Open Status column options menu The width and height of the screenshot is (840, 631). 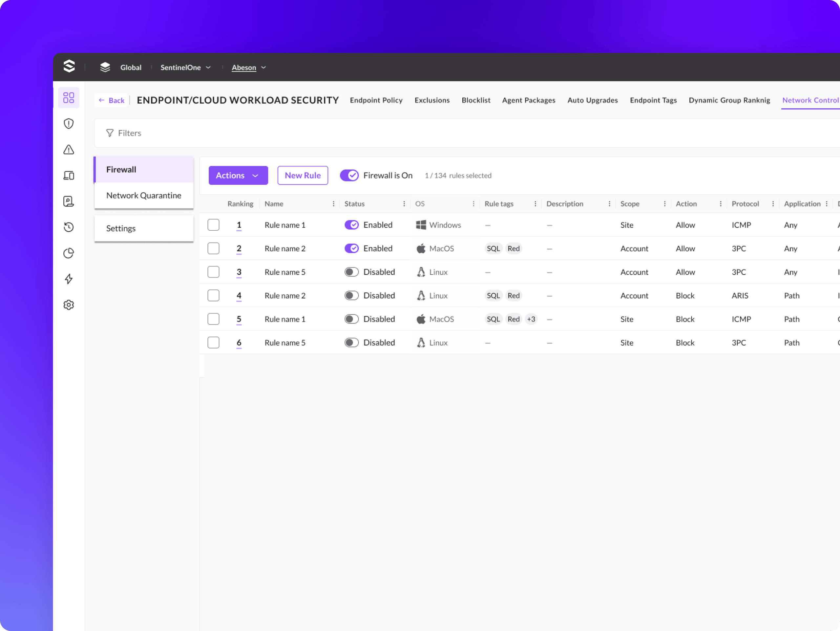(404, 204)
